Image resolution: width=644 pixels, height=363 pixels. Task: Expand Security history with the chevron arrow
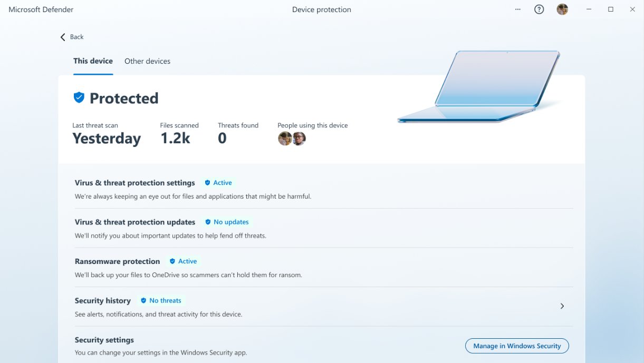tap(562, 306)
